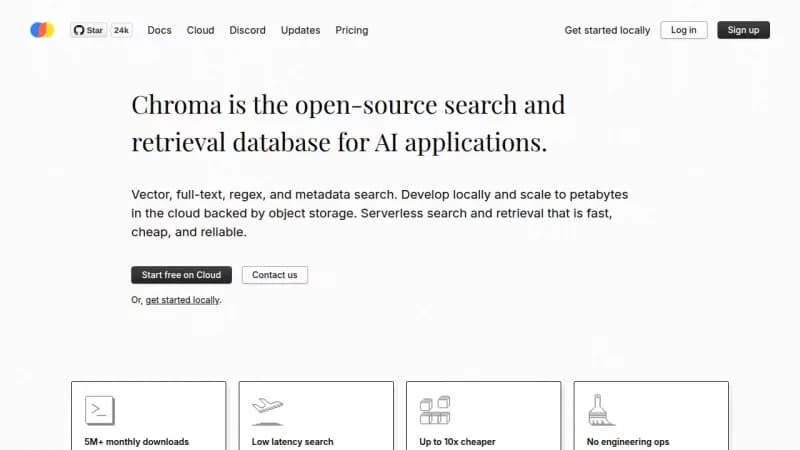Screen dimensions: 800x450
Task: Click the terminal prompt icon
Action: (100, 410)
